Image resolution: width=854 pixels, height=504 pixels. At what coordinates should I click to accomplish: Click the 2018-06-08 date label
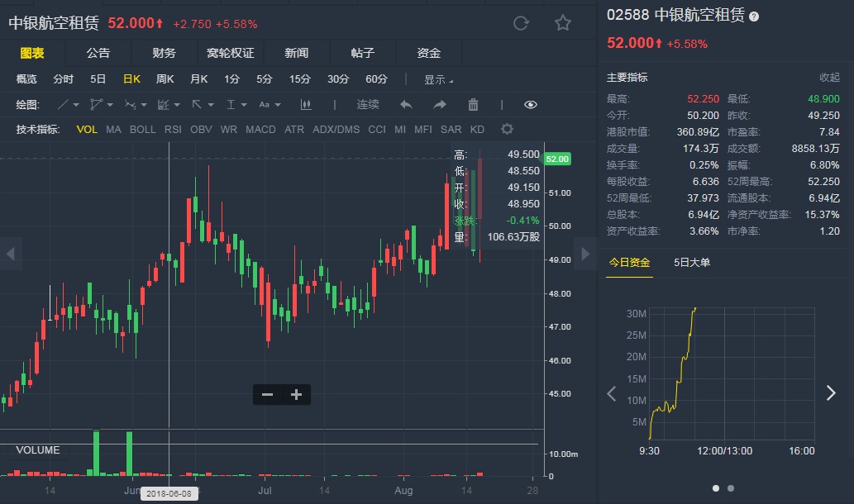pyautogui.click(x=169, y=493)
